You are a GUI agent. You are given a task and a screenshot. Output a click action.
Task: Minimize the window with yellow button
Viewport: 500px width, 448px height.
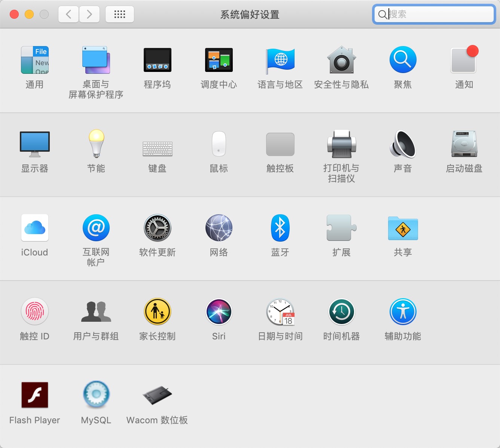(29, 14)
